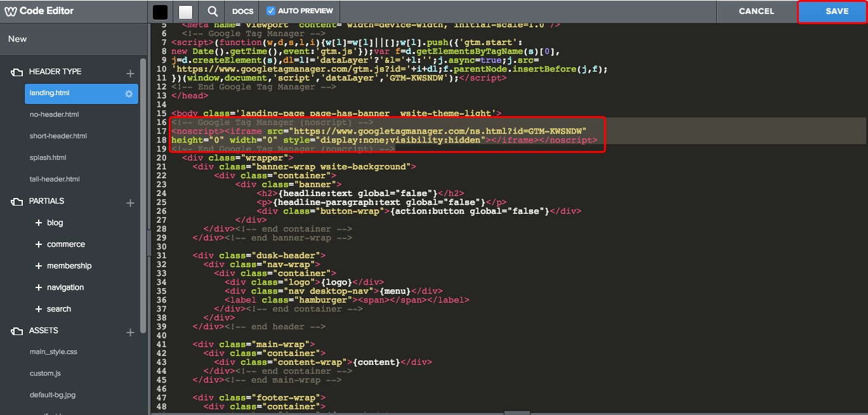Click the closing </head> tag line

[x=190, y=96]
